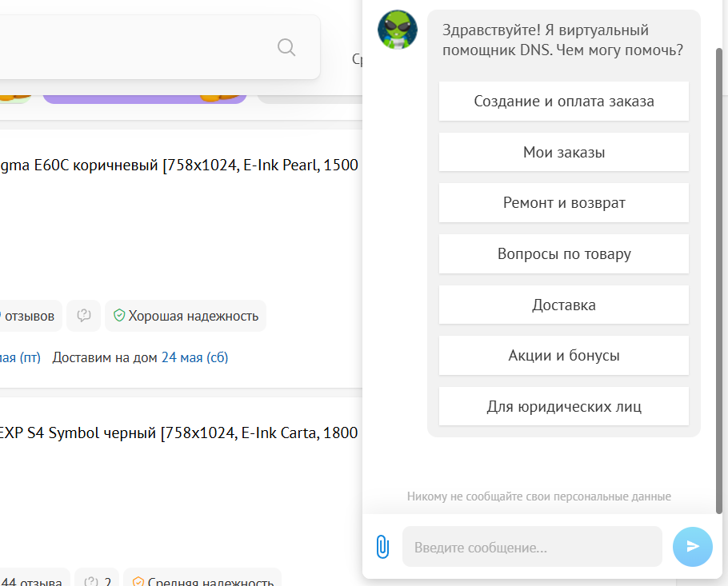Select Вопросы по товару option
The image size is (728, 586).
pos(564,253)
